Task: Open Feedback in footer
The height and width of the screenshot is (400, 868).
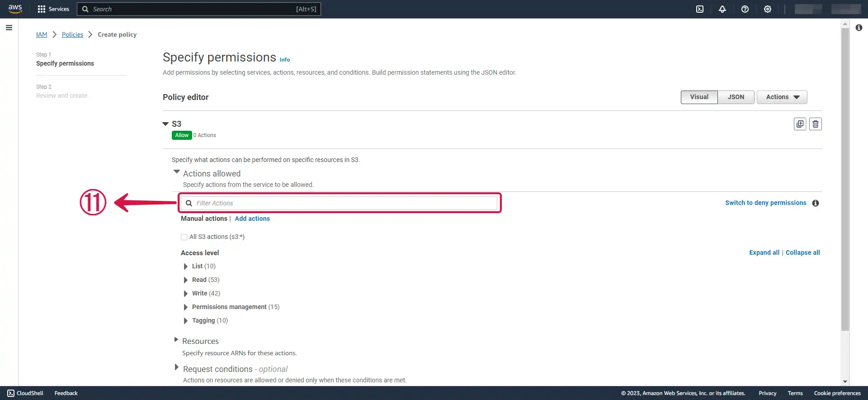Action: coord(66,393)
